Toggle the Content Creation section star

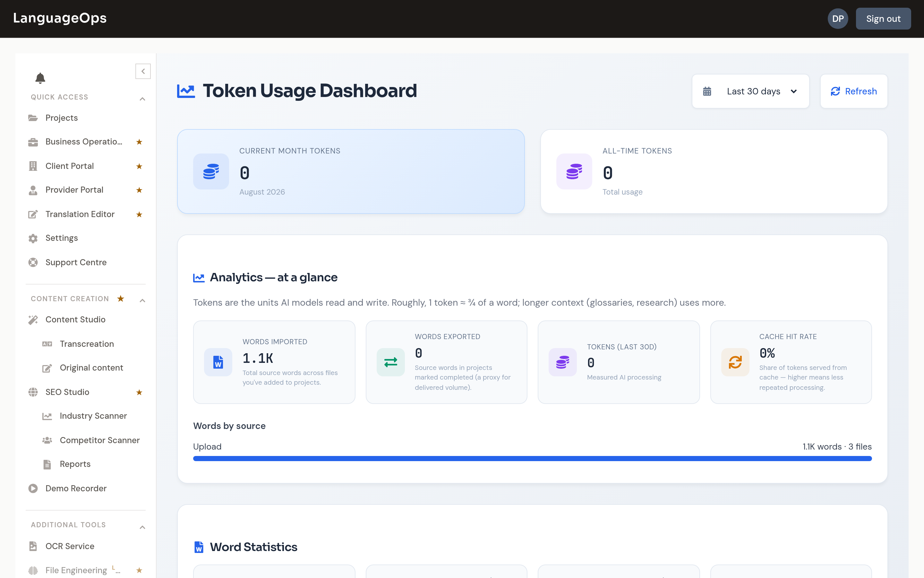point(121,299)
